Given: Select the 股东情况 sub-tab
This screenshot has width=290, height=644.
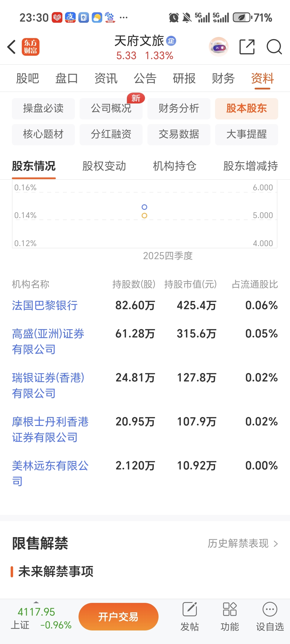Looking at the screenshot, I should tap(34, 166).
